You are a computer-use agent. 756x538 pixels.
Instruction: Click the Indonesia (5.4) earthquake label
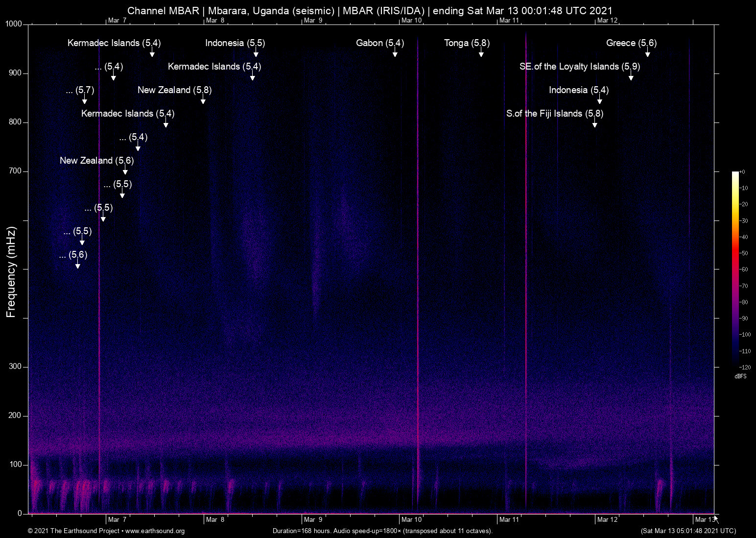pos(578,90)
